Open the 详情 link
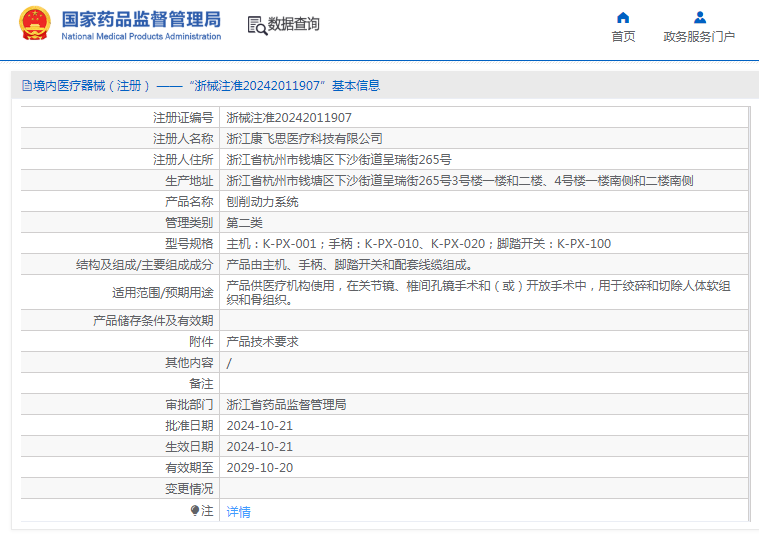Screen dimensions: 759x538 tap(239, 511)
